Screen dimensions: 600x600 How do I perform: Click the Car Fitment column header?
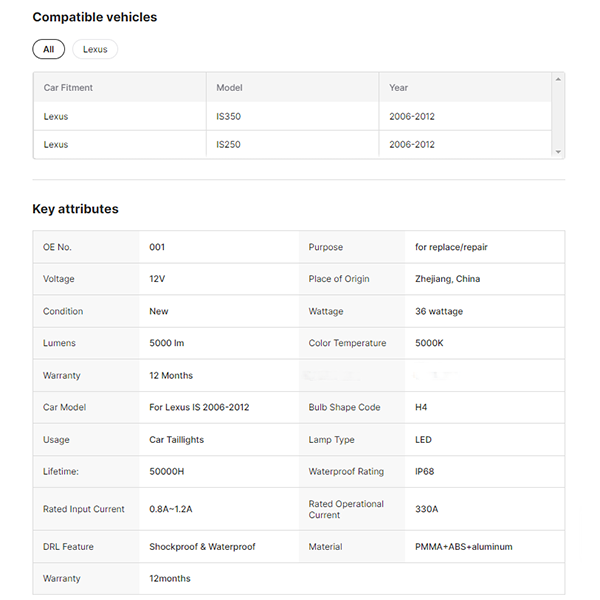(68, 88)
